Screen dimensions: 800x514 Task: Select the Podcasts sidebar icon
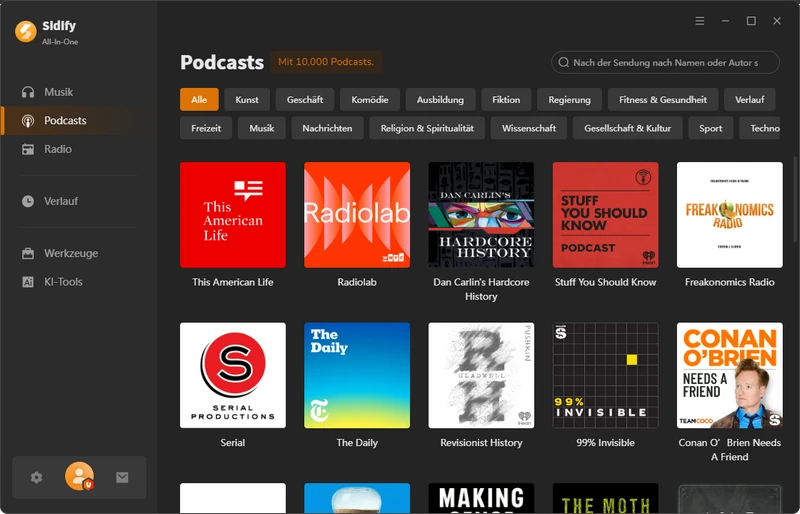tap(28, 120)
